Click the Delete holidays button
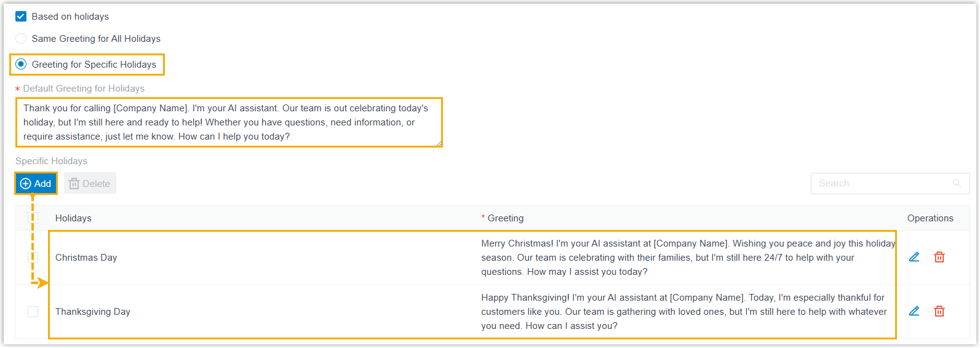This screenshot has height=348, width=980. [90, 183]
